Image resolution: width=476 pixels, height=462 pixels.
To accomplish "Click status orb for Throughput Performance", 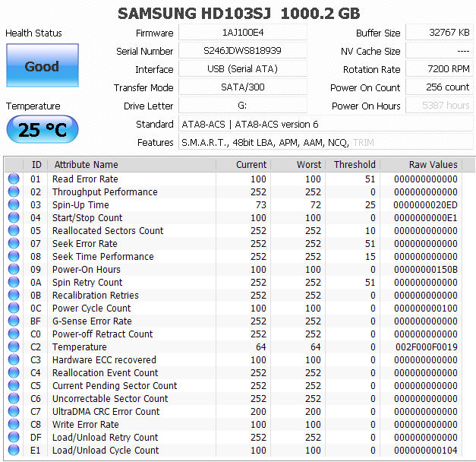I will pos(14,191).
